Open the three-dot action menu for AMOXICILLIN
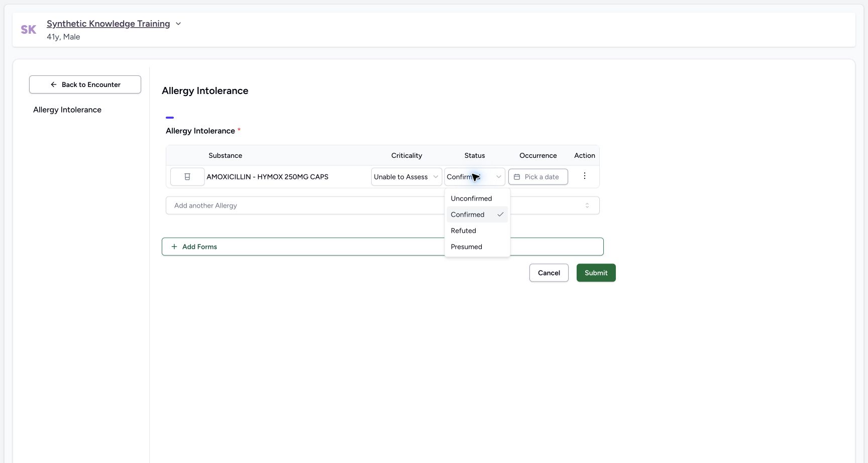The height and width of the screenshot is (463, 868). point(584,176)
